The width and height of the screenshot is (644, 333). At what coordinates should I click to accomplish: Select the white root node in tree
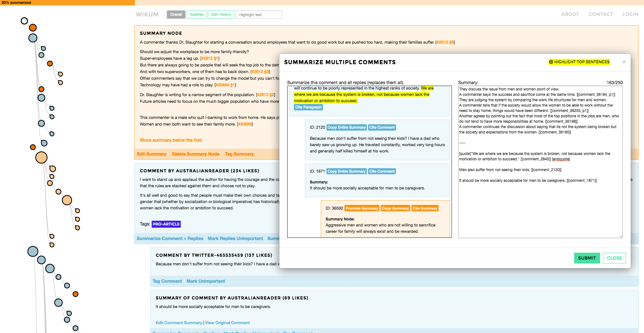tap(24, 21)
